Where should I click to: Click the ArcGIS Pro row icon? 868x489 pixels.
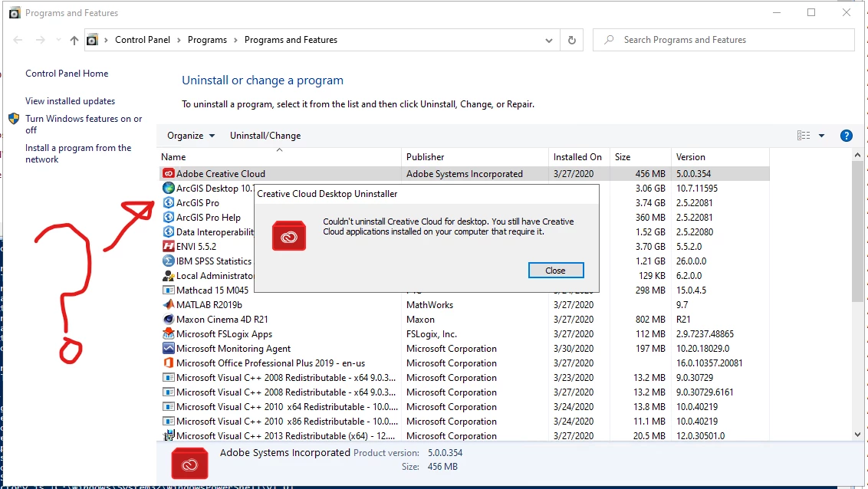[x=168, y=203]
